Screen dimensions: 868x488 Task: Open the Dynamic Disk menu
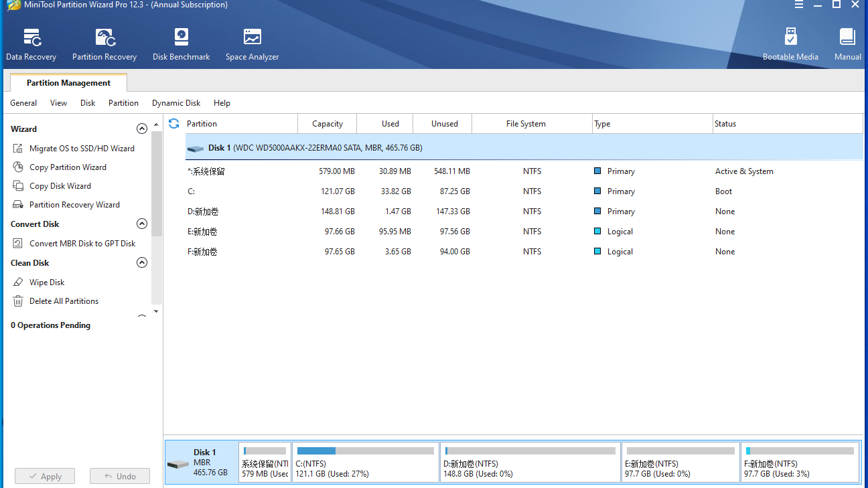[x=175, y=103]
